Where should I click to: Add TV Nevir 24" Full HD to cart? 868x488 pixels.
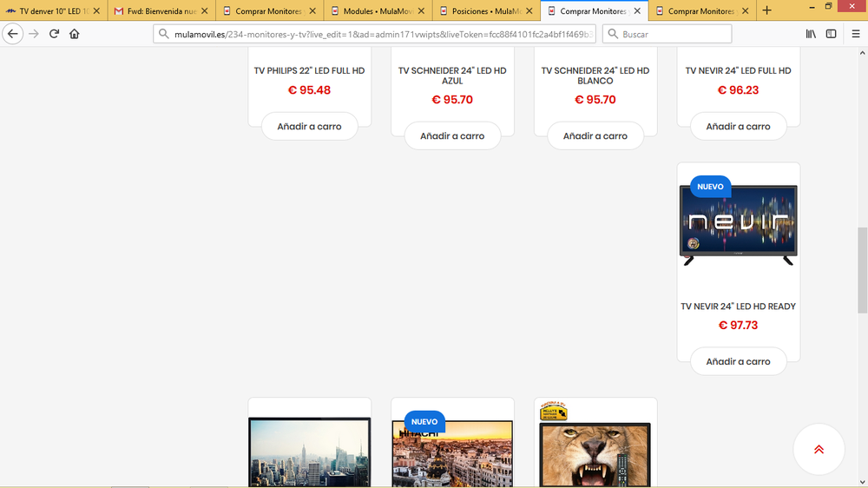738,126
